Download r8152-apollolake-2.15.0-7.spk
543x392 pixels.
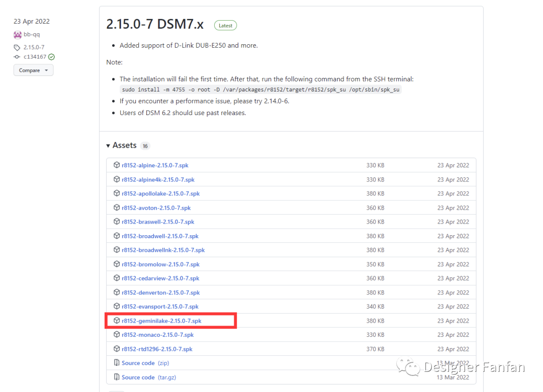(161, 193)
